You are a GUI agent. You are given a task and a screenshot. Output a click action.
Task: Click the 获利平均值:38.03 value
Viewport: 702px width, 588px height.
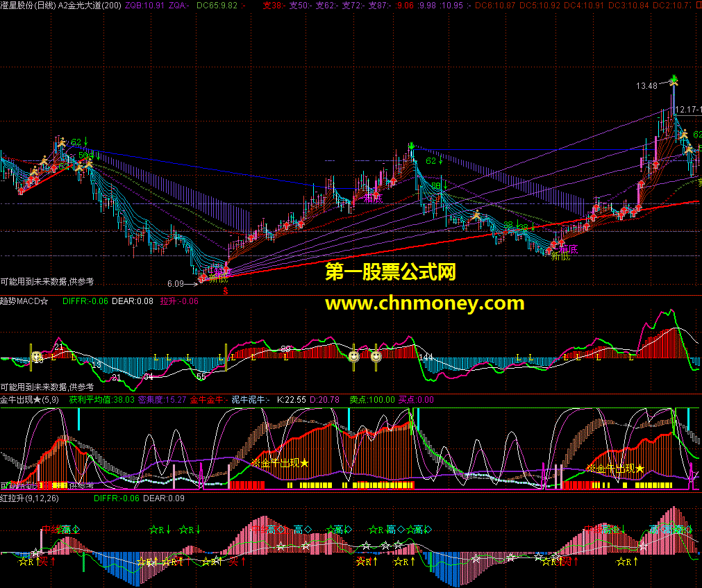pos(101,400)
